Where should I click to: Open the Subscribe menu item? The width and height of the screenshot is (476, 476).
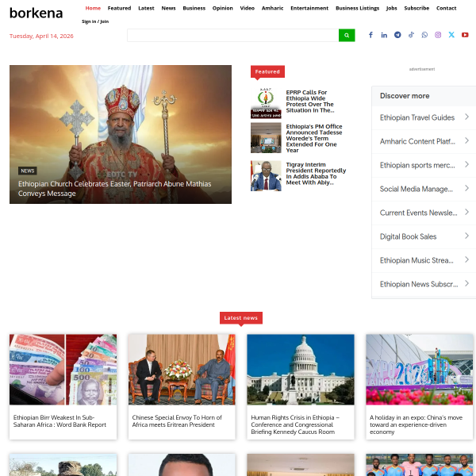[x=416, y=8]
